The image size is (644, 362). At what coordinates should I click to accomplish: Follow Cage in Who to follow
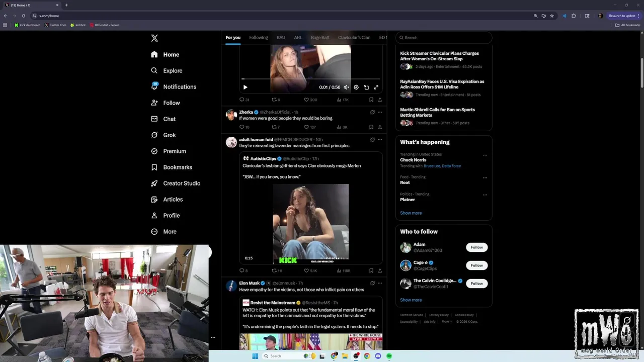pos(477,265)
